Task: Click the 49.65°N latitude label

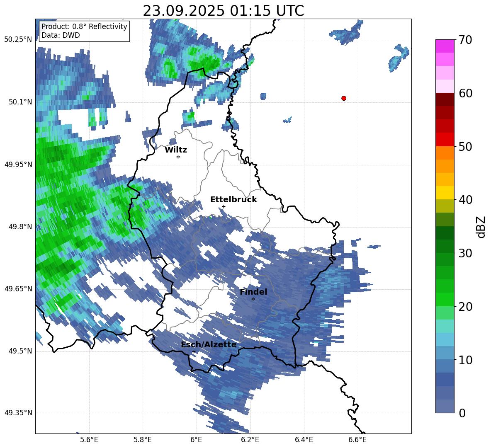Action: pyautogui.click(x=18, y=289)
